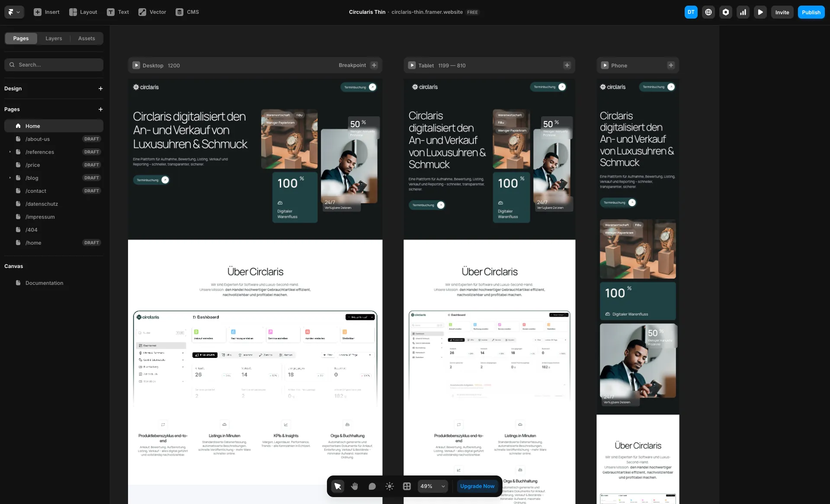The image size is (830, 504).
Task: Expand the /references page tree
Action: coord(10,152)
